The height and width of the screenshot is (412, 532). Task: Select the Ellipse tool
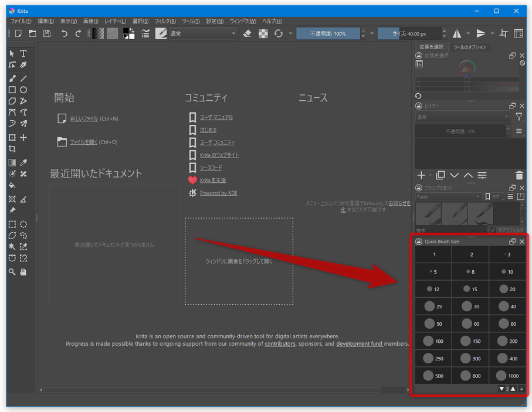coord(23,90)
